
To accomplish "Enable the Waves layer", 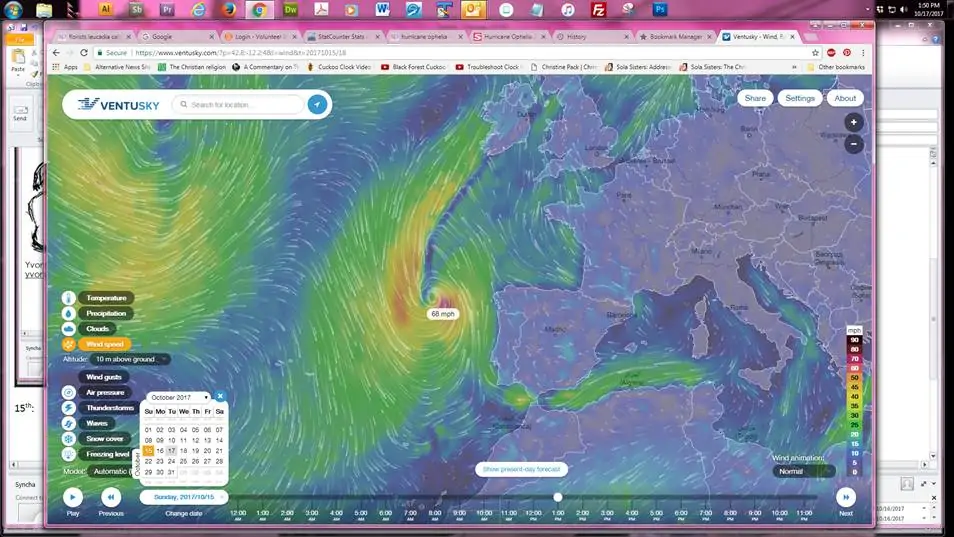I will pos(96,423).
